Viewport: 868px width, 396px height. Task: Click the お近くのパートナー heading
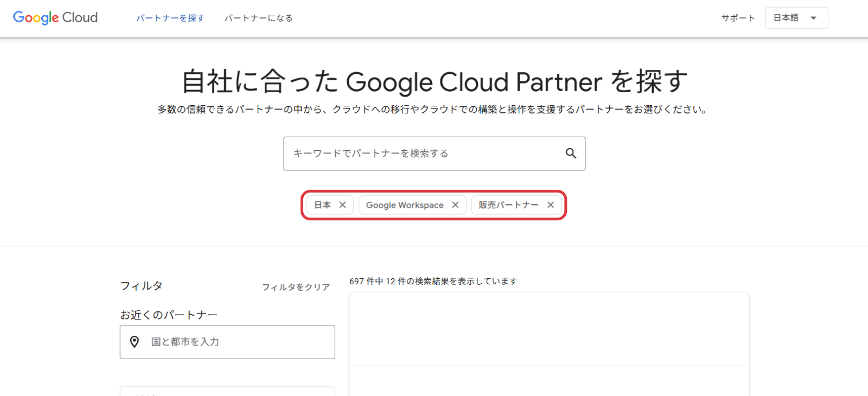click(169, 315)
